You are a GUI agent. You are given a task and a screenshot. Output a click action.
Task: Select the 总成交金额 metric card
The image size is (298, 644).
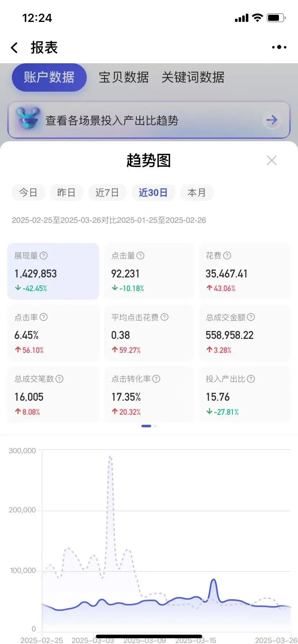coord(245,333)
